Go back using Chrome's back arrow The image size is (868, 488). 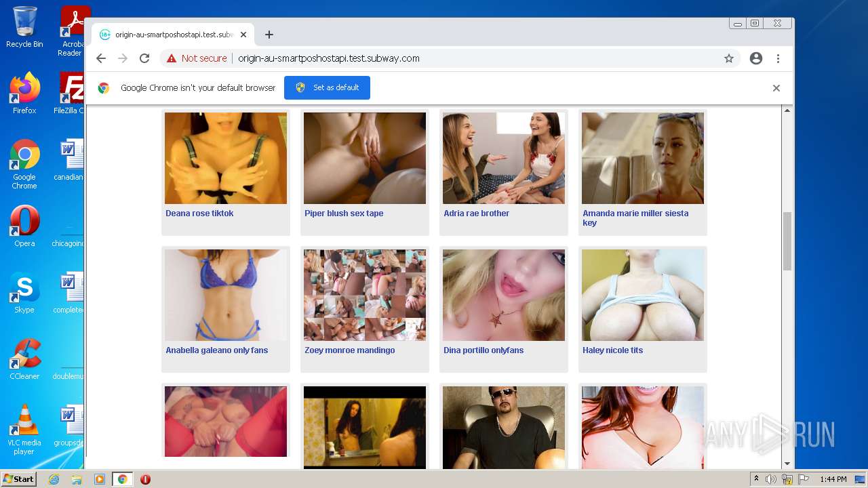(x=101, y=58)
